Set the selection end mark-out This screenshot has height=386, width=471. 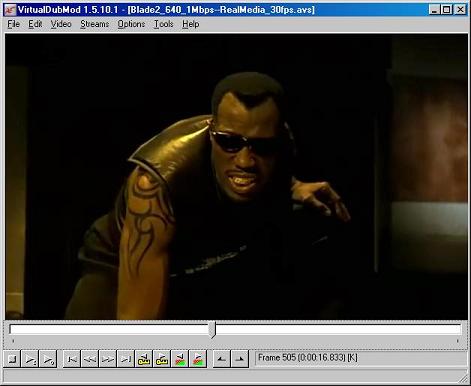coord(239,359)
